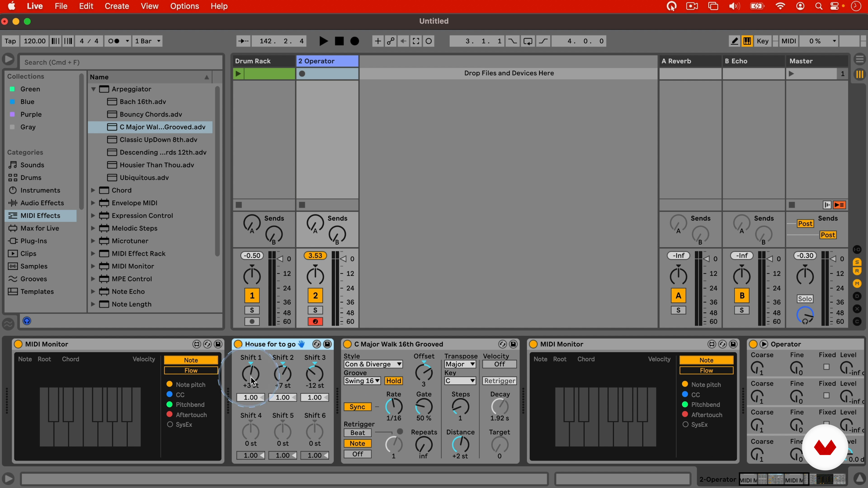Viewport: 868px width, 488px height.
Task: Select Beat retrigger mode
Action: click(358, 433)
